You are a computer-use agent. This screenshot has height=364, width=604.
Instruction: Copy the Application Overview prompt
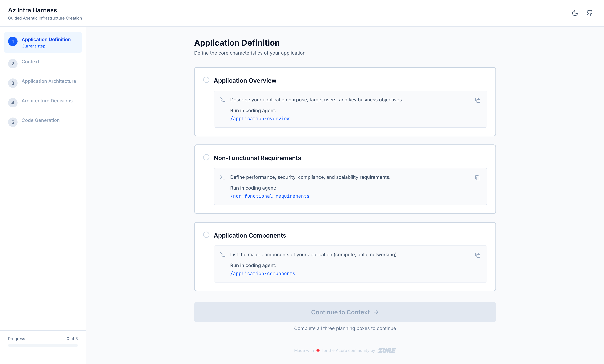[x=478, y=101]
